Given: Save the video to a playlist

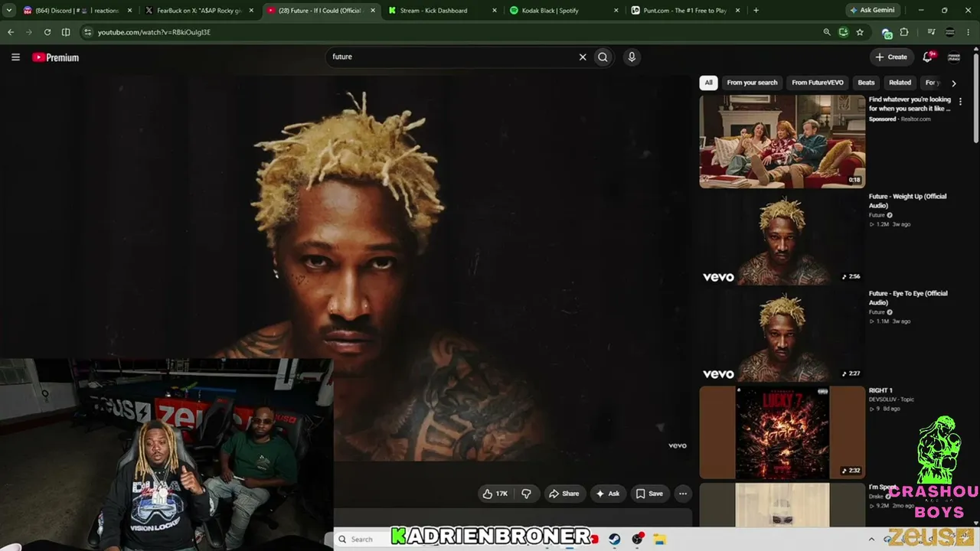Looking at the screenshot, I should pos(649,494).
